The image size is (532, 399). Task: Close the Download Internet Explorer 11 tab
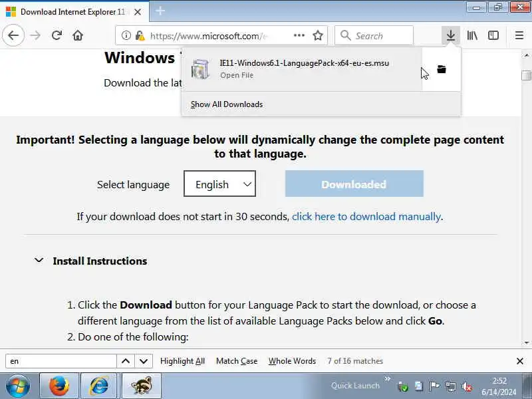coord(138,12)
